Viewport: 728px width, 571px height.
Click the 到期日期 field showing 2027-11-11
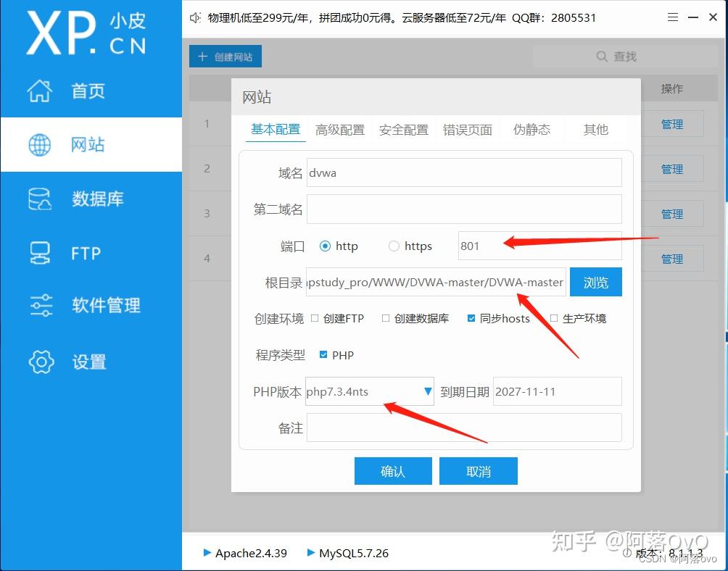(558, 391)
